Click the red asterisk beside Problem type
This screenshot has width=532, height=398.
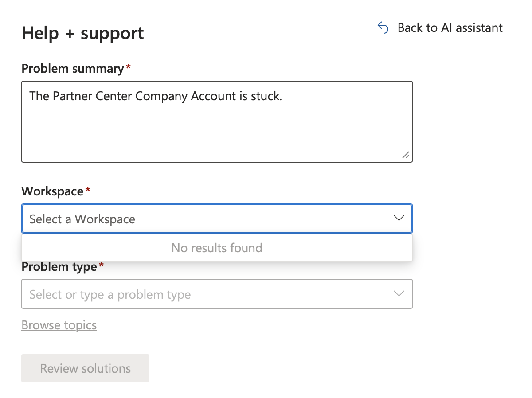pos(102,265)
